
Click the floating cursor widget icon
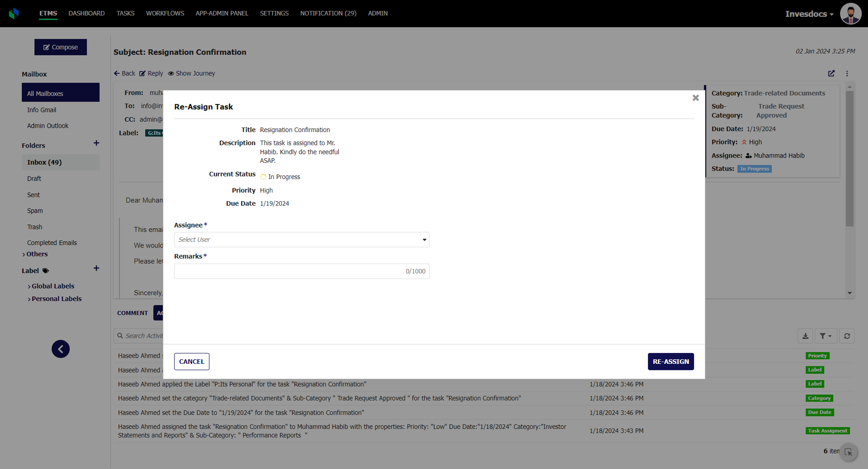click(849, 452)
